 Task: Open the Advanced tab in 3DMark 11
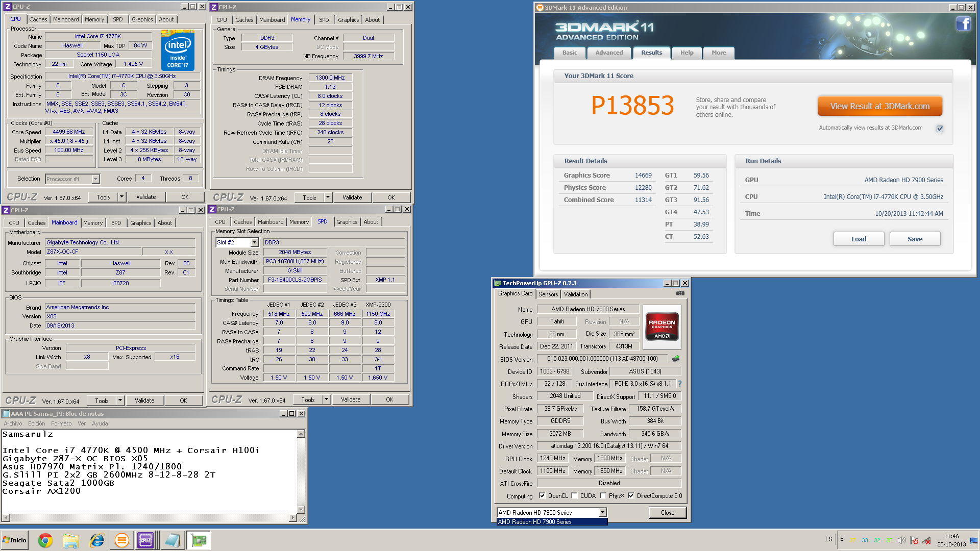(609, 53)
